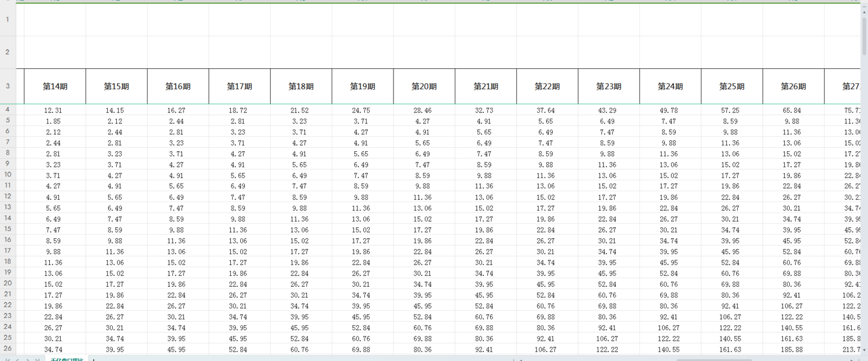
Task: Click 161.63 in row 25 under 第26期
Action: (x=793, y=338)
